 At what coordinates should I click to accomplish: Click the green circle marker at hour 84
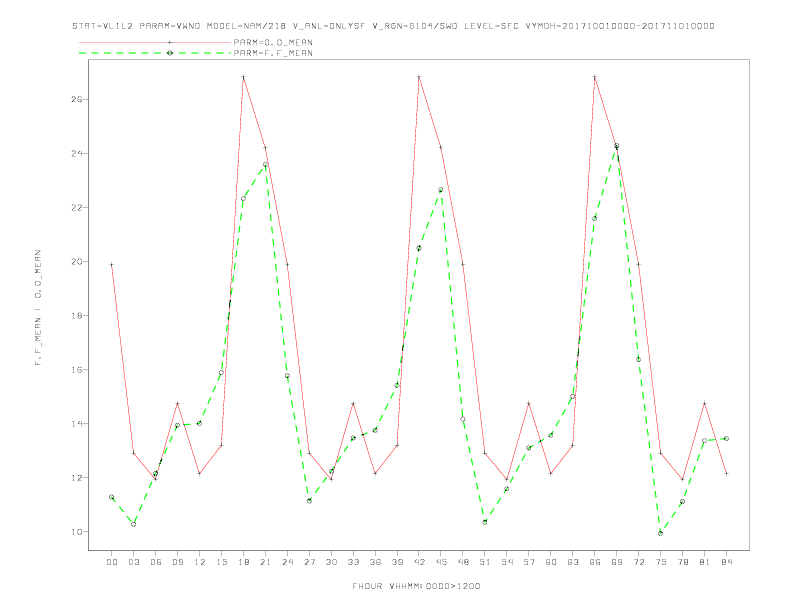(x=726, y=438)
